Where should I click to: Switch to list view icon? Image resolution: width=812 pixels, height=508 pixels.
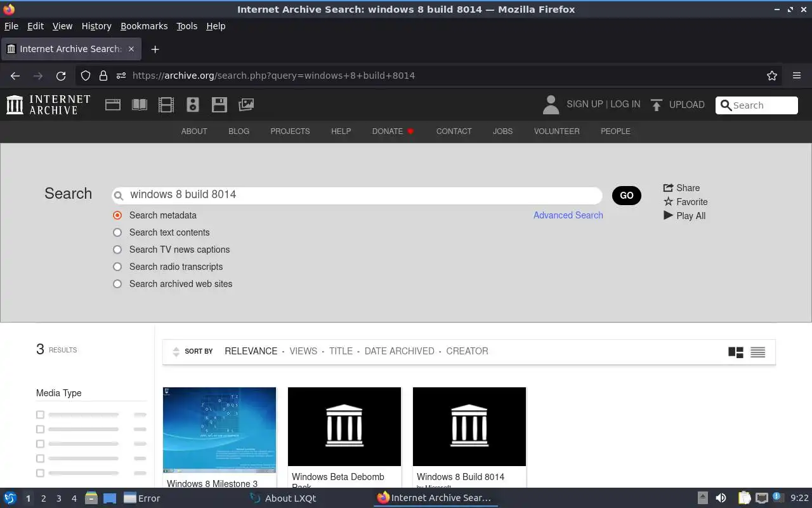pyautogui.click(x=757, y=352)
